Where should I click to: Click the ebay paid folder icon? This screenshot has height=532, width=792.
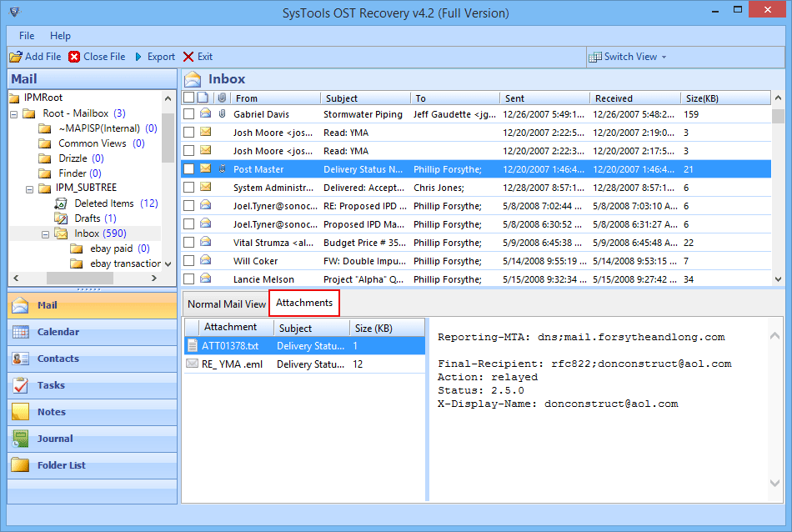(x=77, y=248)
